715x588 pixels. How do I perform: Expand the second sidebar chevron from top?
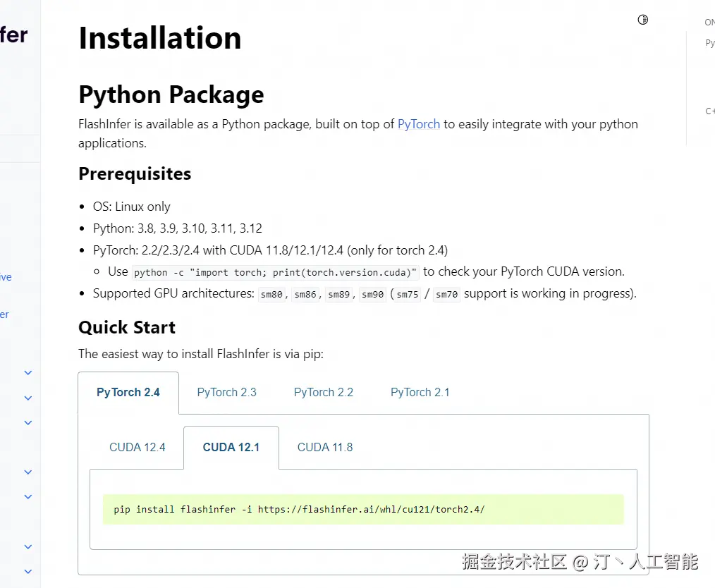pos(28,398)
